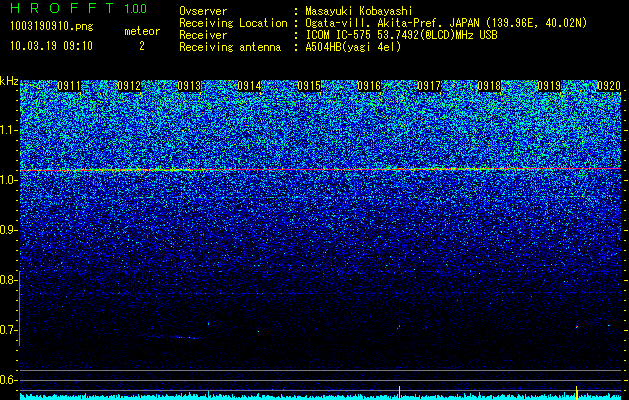Screen dimensions: 629x400
Task: Click the 0.7 kHz axis label
Action: coord(8,330)
